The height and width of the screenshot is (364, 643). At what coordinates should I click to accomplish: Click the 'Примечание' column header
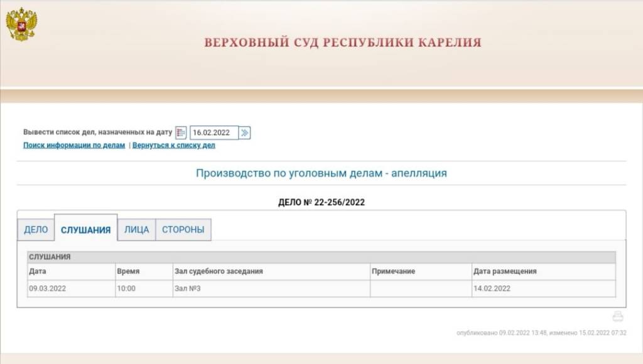393,271
